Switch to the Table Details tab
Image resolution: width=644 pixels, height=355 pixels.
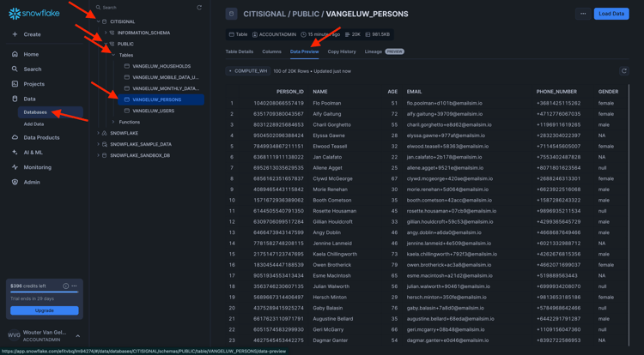(x=240, y=51)
